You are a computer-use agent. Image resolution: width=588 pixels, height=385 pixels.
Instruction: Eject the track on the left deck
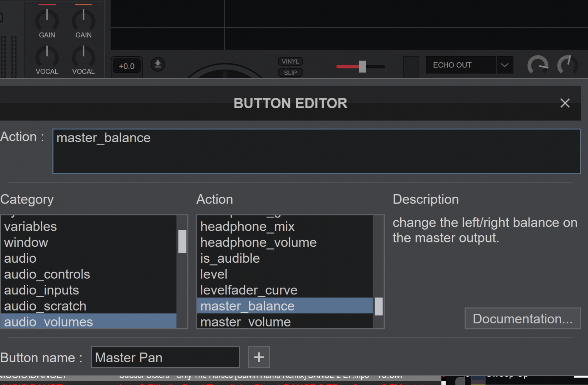[157, 65]
